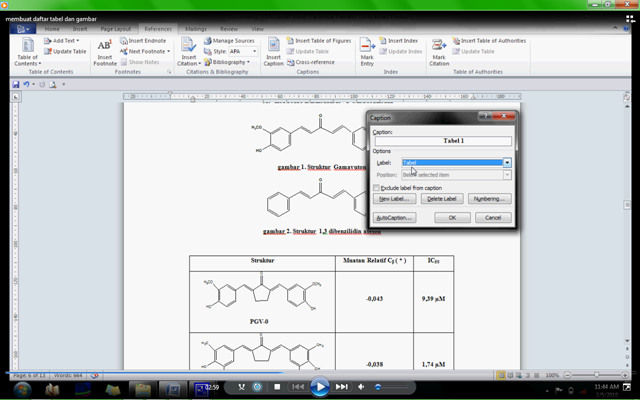This screenshot has height=400, width=640.
Task: Toggle shuffle in the media player
Action: pyautogui.click(x=241, y=387)
